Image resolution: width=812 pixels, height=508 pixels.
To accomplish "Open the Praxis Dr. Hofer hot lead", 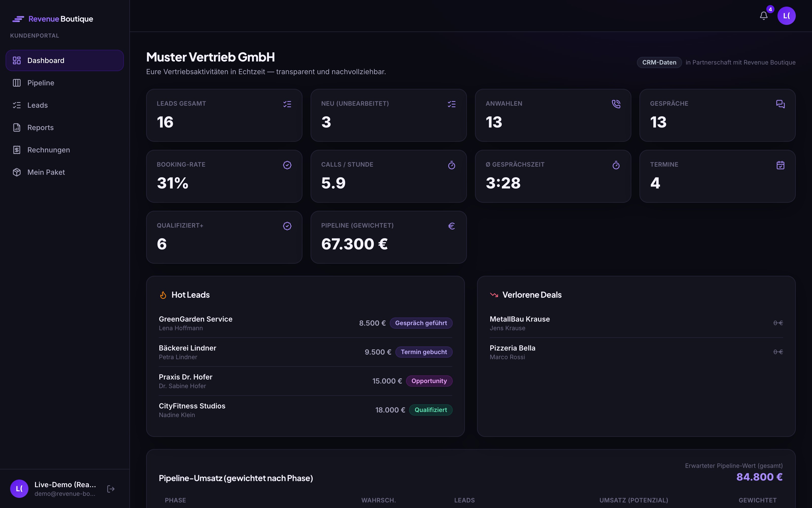I will click(305, 381).
